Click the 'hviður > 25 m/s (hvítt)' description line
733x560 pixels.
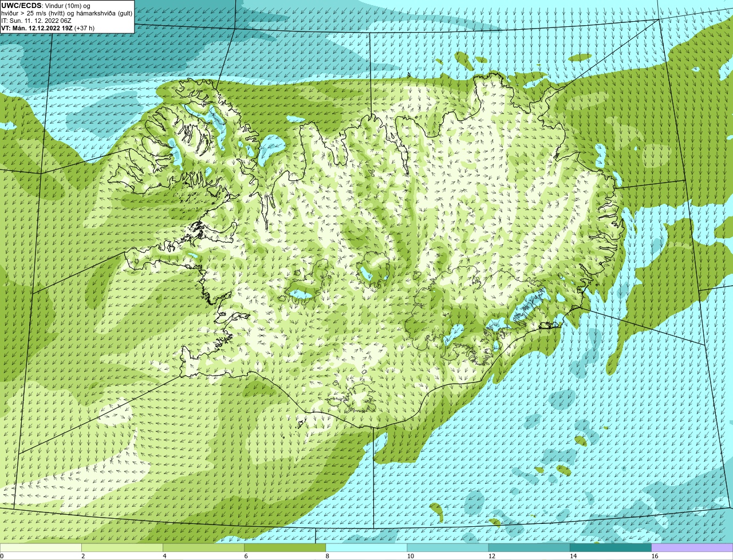point(66,13)
